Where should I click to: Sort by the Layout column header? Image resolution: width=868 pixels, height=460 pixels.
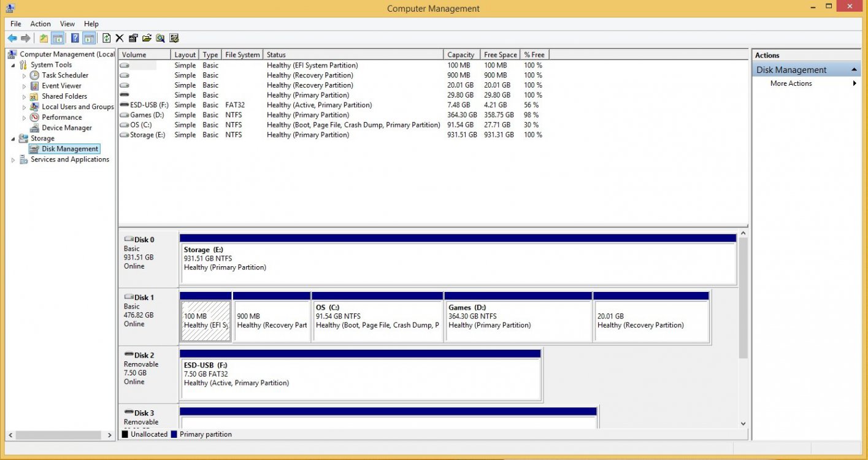(185, 55)
